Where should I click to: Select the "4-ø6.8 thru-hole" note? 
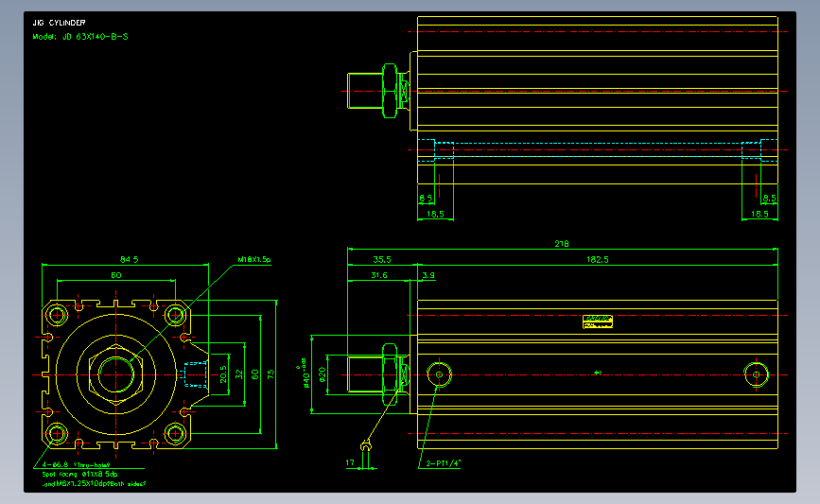[x=76, y=464]
